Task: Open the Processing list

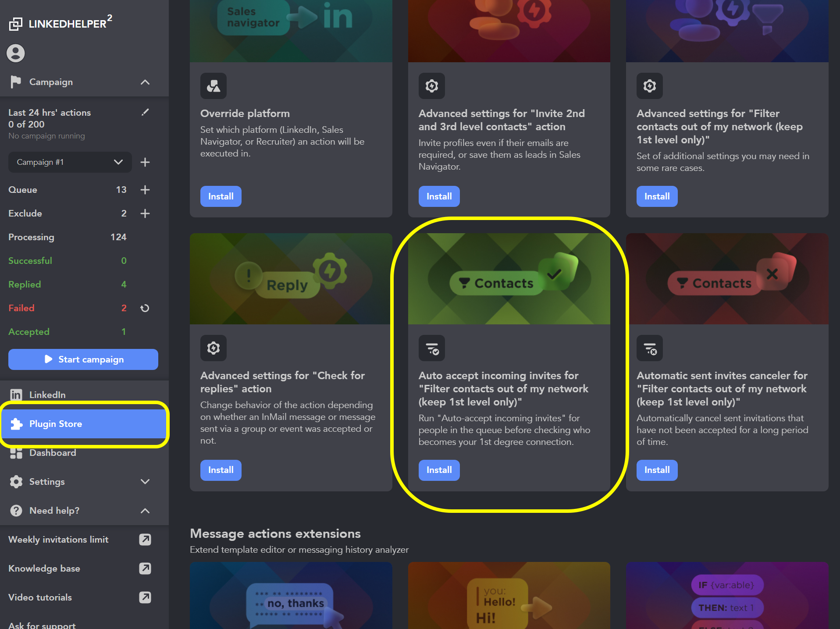Action: 32,237
